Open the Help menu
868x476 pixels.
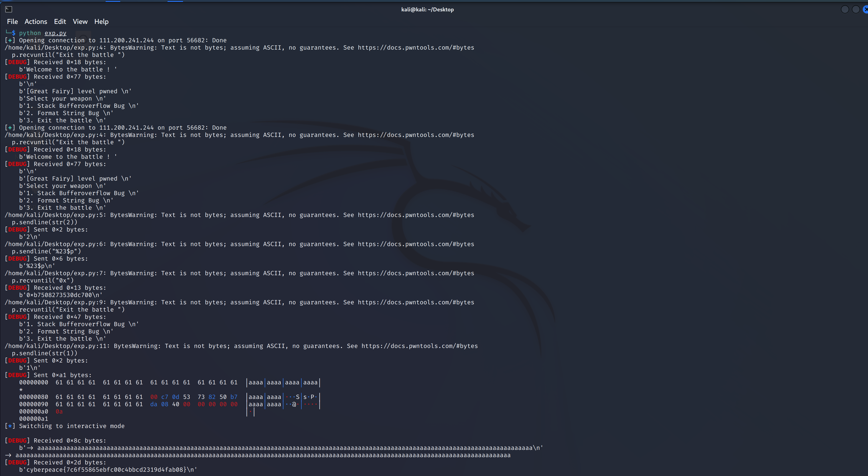pyautogui.click(x=101, y=22)
